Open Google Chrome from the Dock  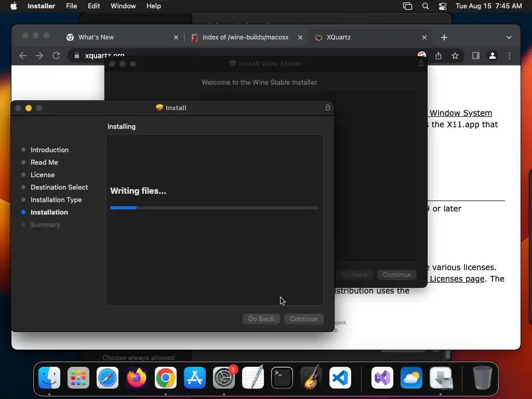(x=166, y=378)
